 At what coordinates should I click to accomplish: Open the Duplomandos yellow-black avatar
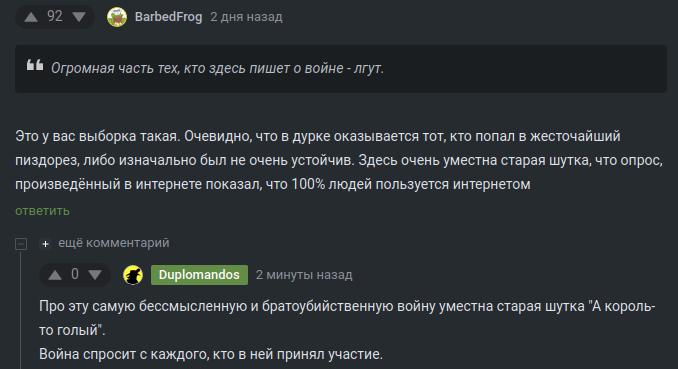click(133, 275)
